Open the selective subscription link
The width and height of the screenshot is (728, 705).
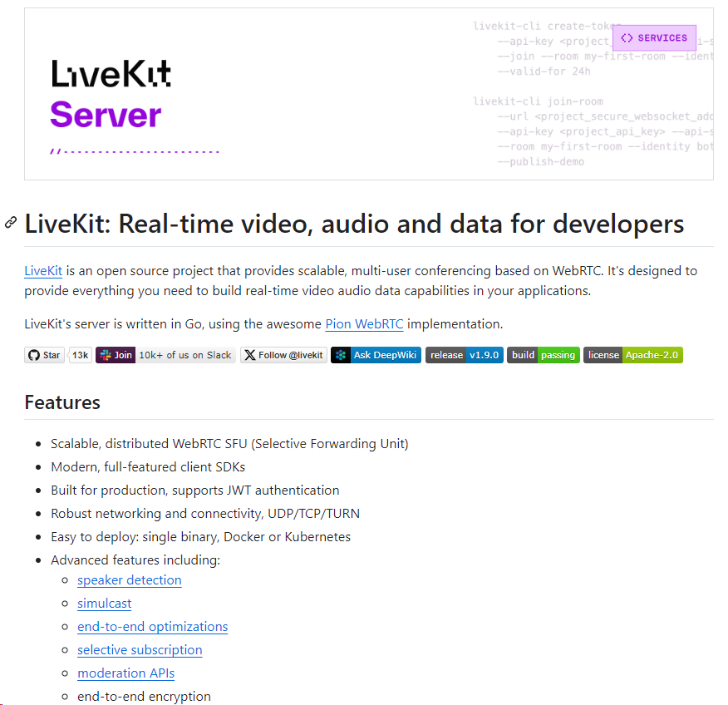[x=140, y=650]
